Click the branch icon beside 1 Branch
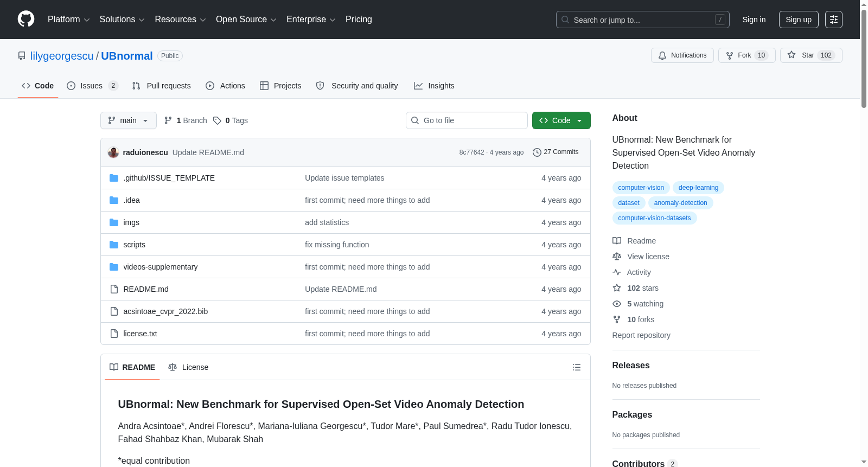This screenshot has width=868, height=467. (x=168, y=120)
